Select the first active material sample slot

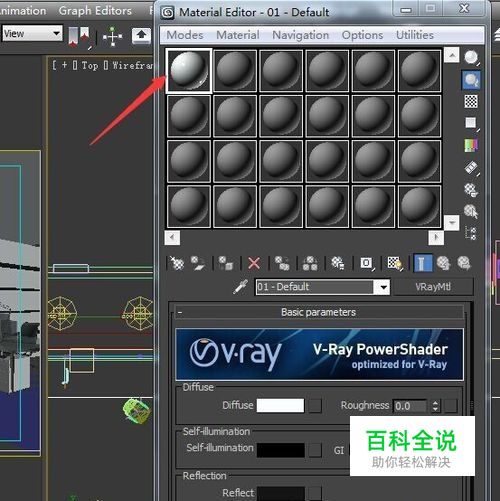189,70
